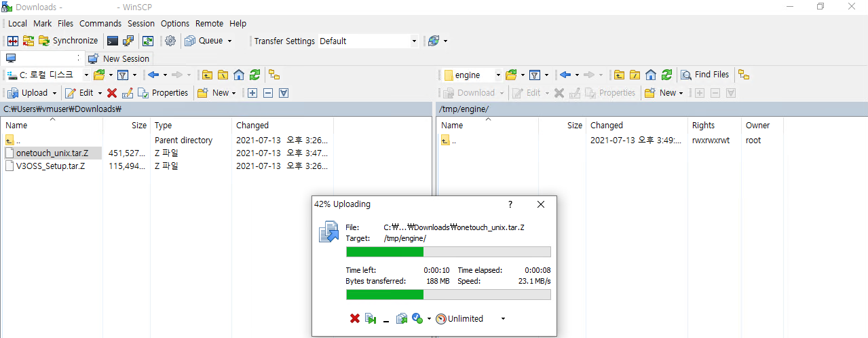Click the Upload button
This screenshot has width=868, height=338.
[28, 92]
